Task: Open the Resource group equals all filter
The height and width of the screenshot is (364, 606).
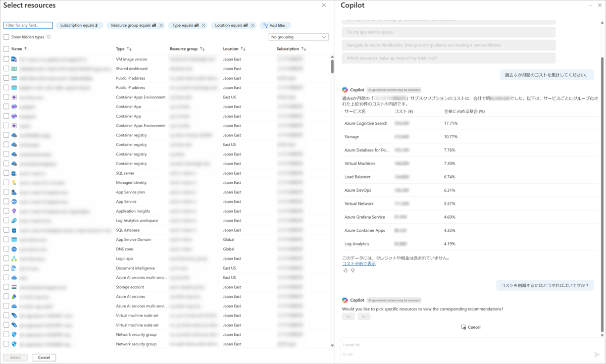Action: 133,25
